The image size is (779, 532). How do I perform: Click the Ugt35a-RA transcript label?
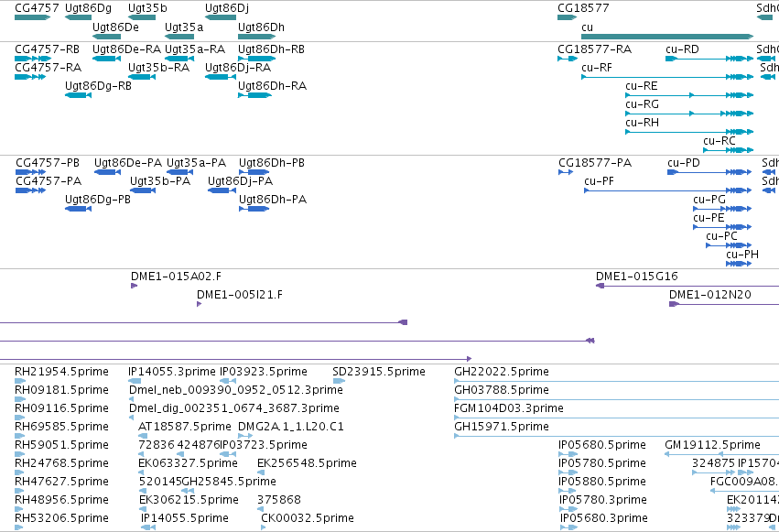point(195,49)
